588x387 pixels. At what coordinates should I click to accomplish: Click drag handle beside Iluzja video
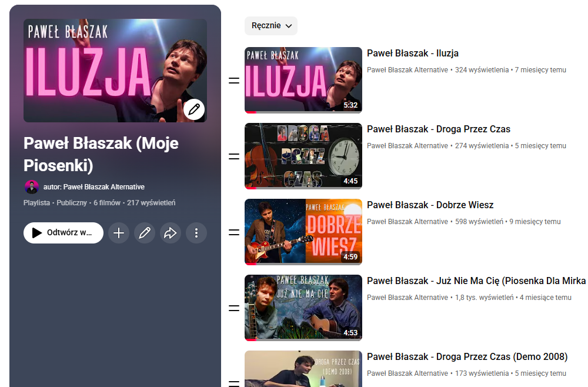point(234,81)
